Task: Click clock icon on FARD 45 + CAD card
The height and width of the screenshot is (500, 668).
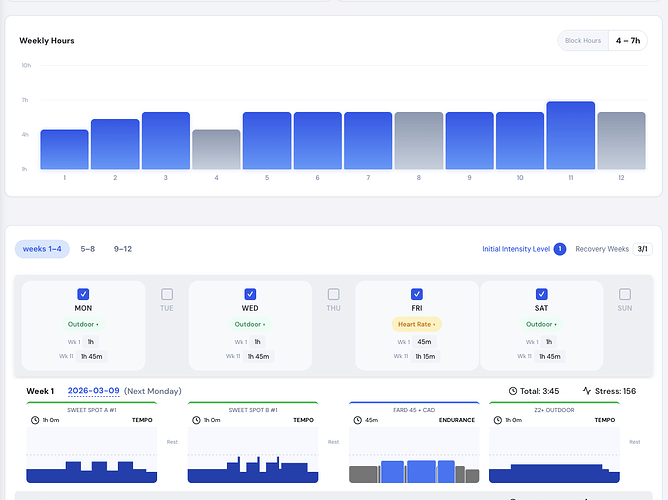Action: [x=357, y=421]
